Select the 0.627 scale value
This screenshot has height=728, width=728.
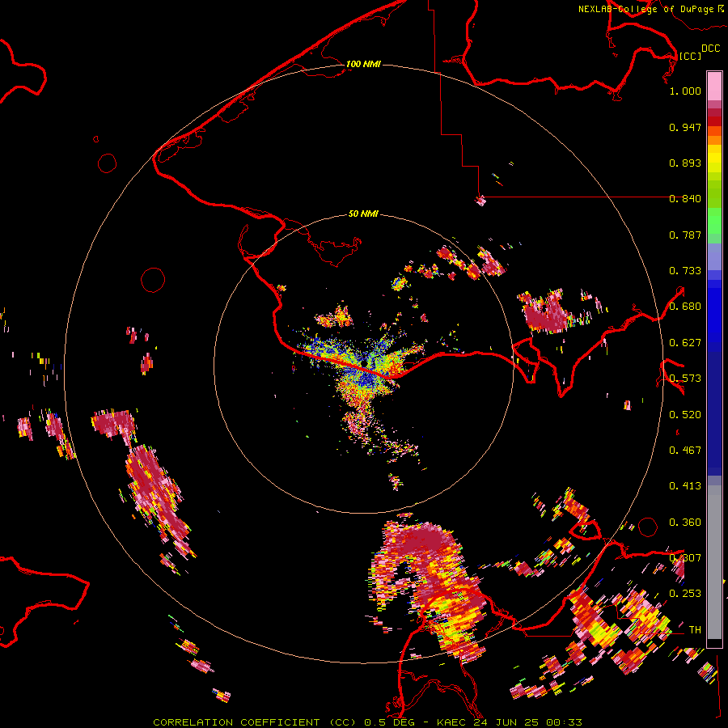pos(685,343)
